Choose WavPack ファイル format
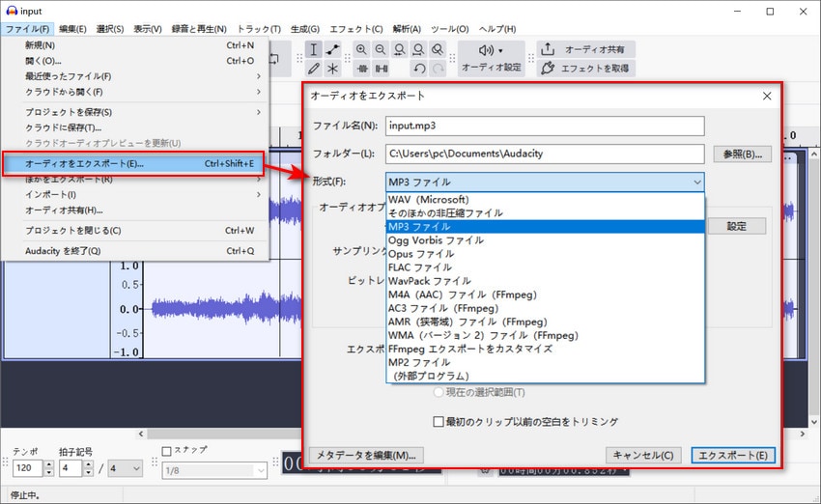The height and width of the screenshot is (504, 821). 545,281
